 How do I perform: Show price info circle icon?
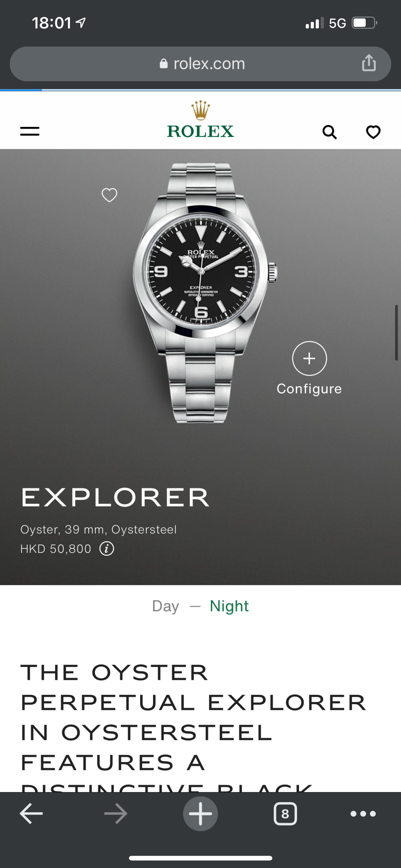(x=107, y=549)
